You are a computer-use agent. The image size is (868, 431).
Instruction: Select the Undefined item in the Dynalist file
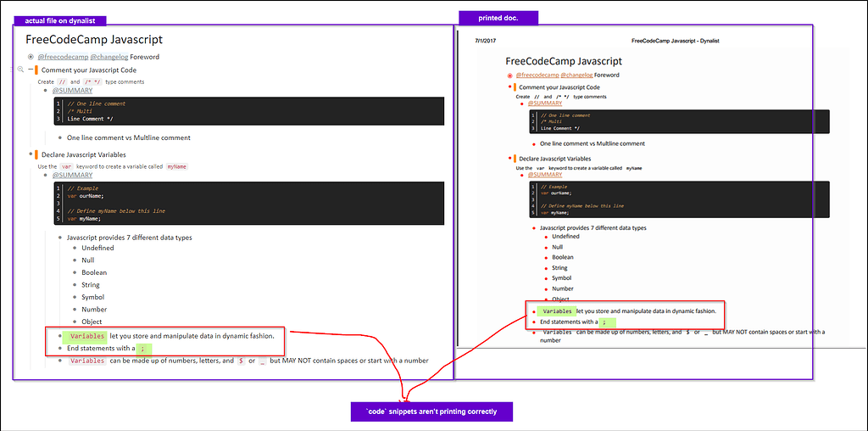point(97,248)
